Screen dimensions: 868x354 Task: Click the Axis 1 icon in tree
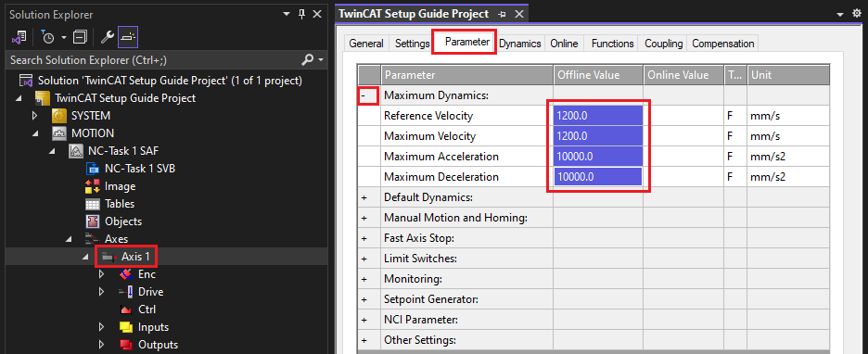point(109,257)
